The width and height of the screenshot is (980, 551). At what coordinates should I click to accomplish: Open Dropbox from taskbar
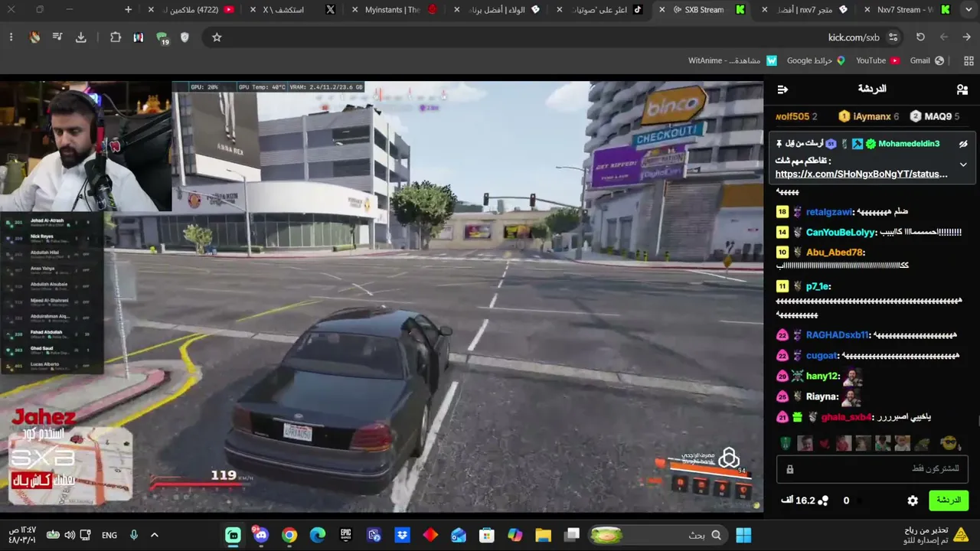[402, 535]
